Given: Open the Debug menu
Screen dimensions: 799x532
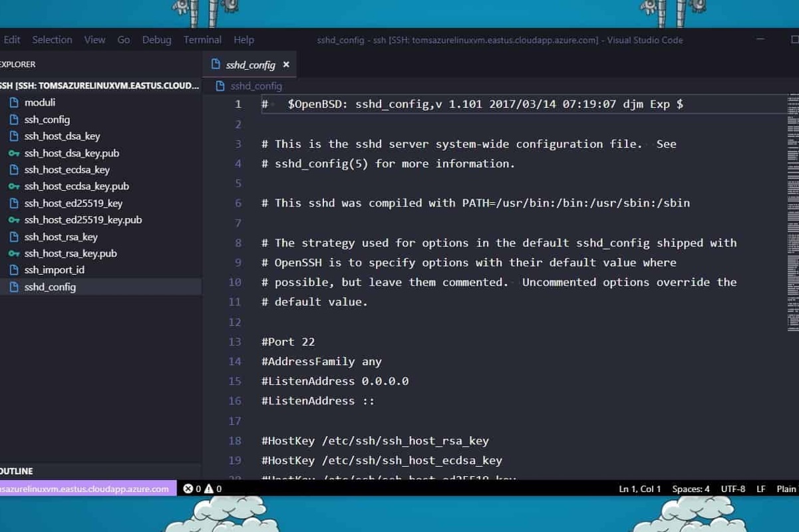Looking at the screenshot, I should click(x=156, y=40).
